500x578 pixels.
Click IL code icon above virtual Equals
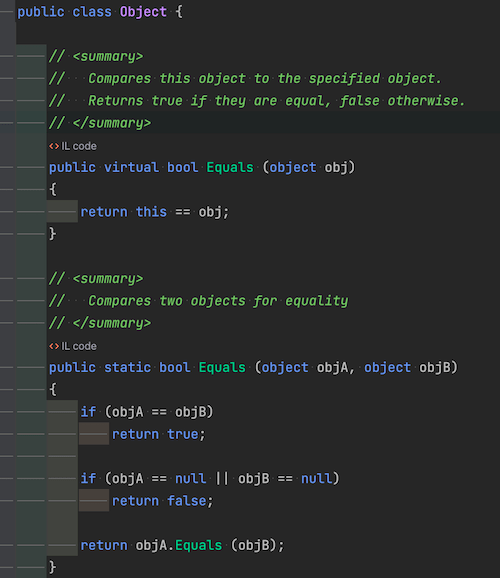[x=54, y=146]
